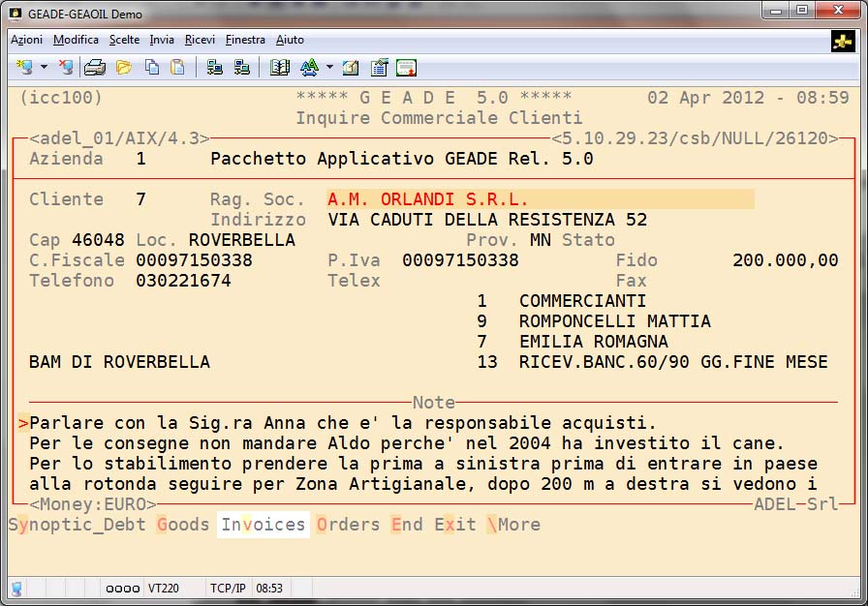The width and height of the screenshot is (868, 606).
Task: Select Invoices in the terminal menu
Action: click(x=263, y=525)
